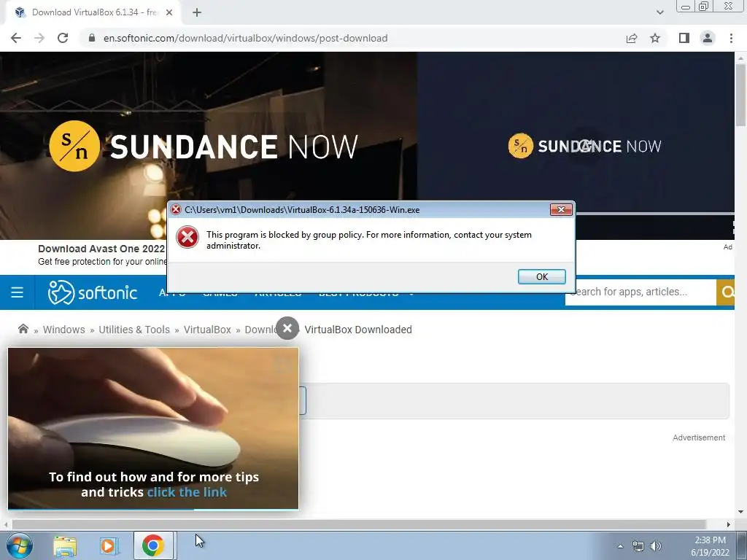Click the vertical scrollbar down arrow
Viewport: 747px width, 560px height.
pyautogui.click(x=741, y=513)
